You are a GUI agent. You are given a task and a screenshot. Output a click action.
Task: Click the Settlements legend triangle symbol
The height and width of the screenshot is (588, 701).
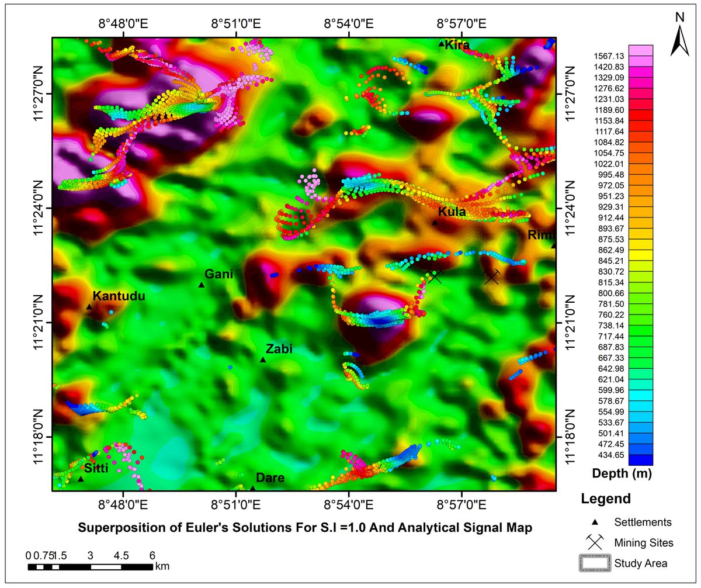595,522
